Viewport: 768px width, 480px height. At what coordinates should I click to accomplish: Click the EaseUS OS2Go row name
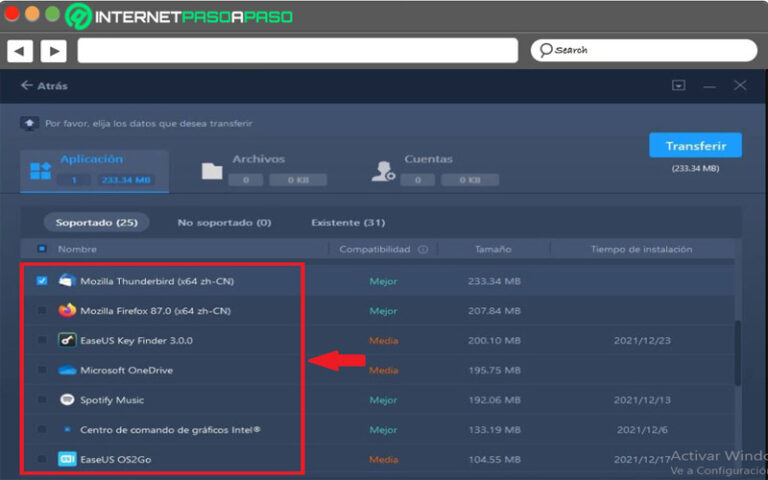(x=116, y=459)
